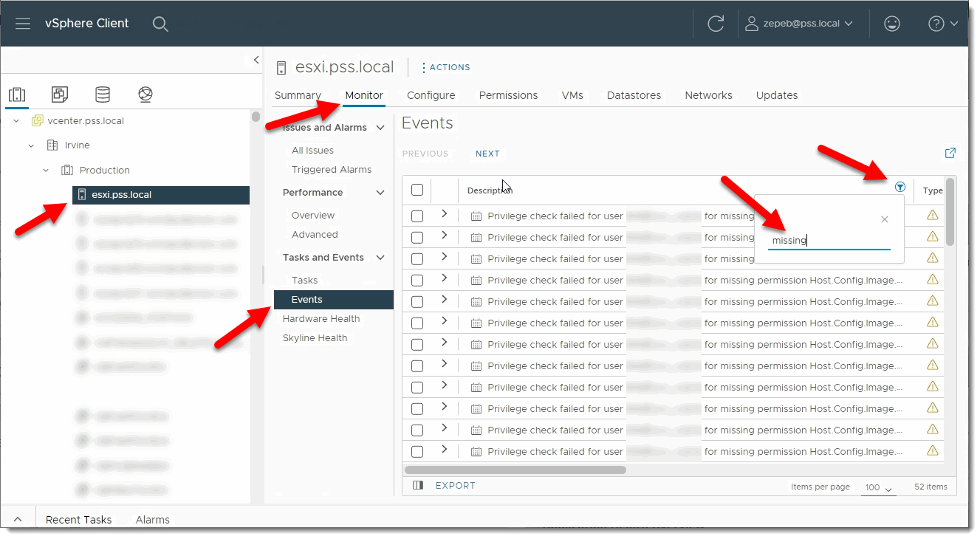Open the Storage inventory view
This screenshot has height=539, width=980.
102,95
